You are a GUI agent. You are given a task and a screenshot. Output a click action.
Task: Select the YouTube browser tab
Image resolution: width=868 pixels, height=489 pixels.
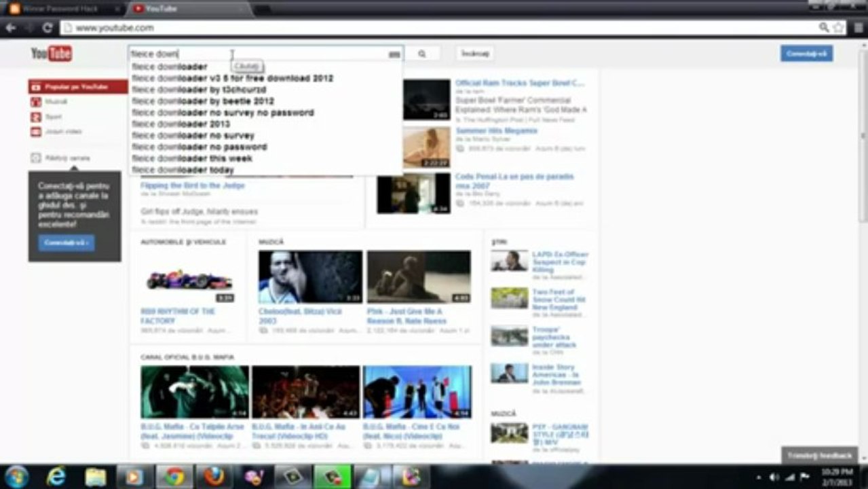point(187,9)
